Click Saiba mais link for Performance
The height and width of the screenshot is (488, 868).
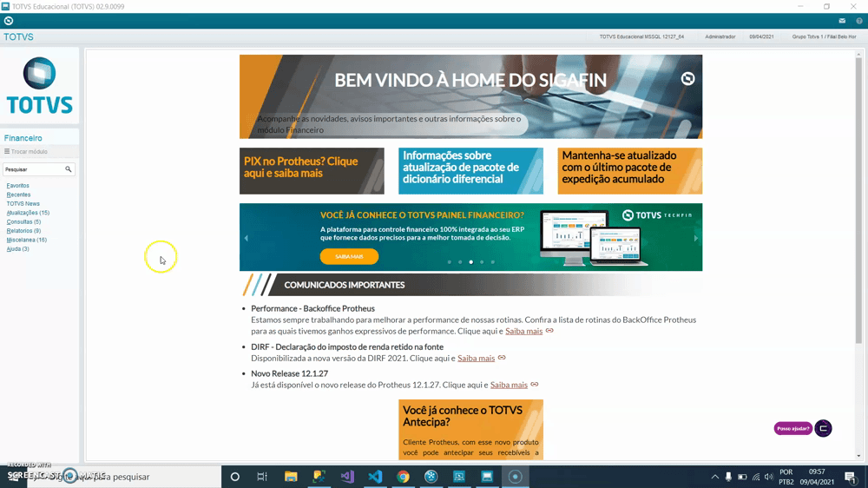point(523,331)
